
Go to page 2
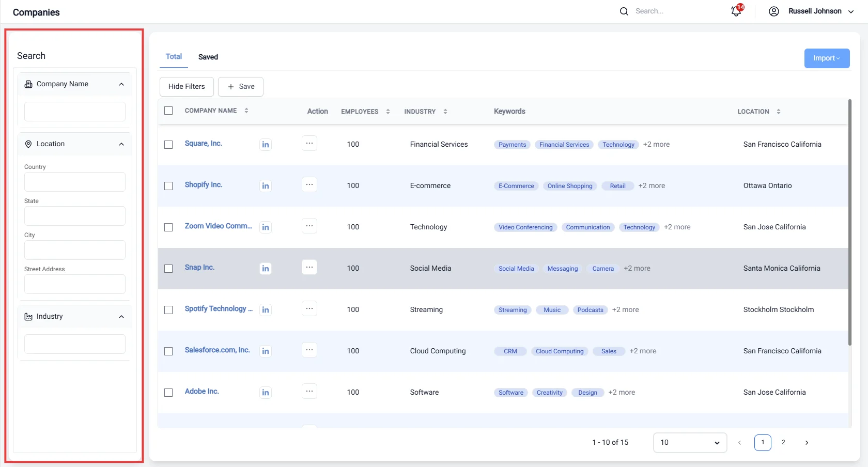point(783,443)
